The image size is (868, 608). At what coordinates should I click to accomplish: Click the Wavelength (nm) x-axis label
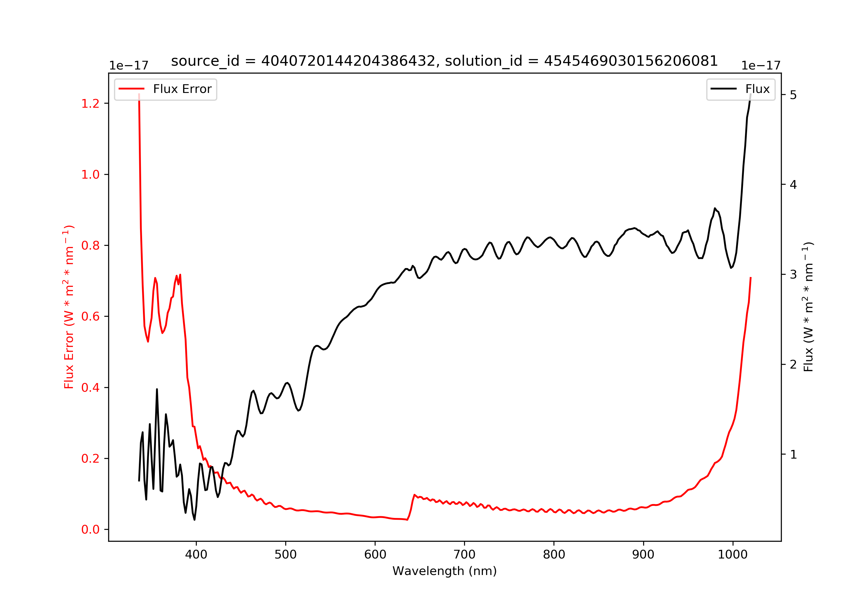(445, 571)
